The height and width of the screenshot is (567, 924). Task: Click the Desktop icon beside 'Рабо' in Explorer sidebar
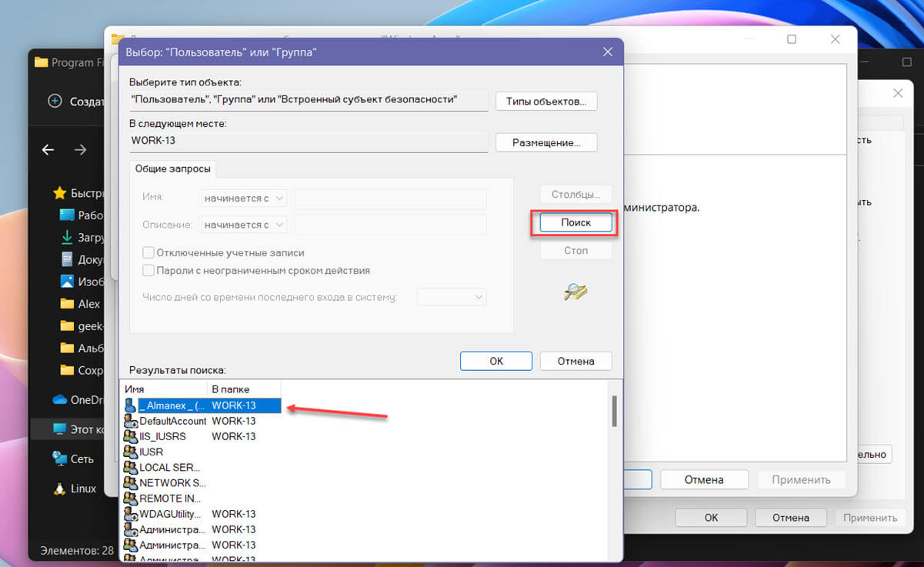[66, 215]
